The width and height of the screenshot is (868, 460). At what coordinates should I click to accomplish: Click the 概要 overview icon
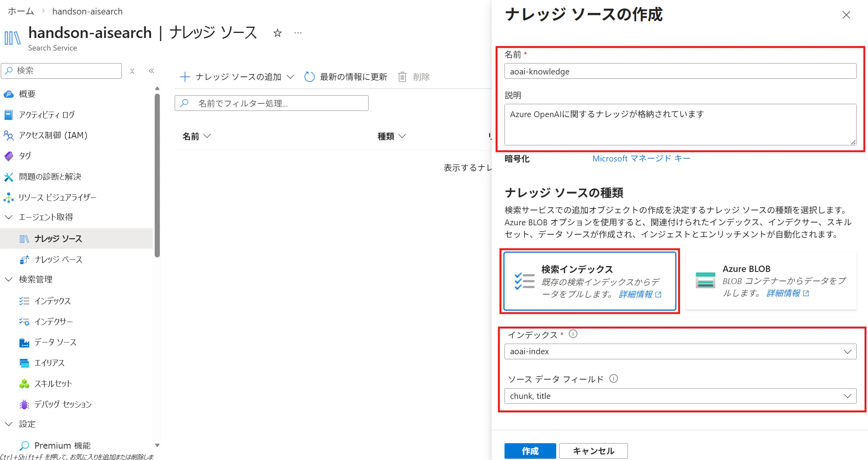coord(9,94)
